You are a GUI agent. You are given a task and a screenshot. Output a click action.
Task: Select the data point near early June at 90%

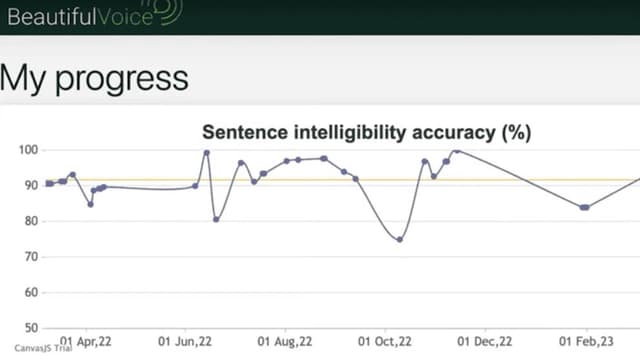(195, 186)
